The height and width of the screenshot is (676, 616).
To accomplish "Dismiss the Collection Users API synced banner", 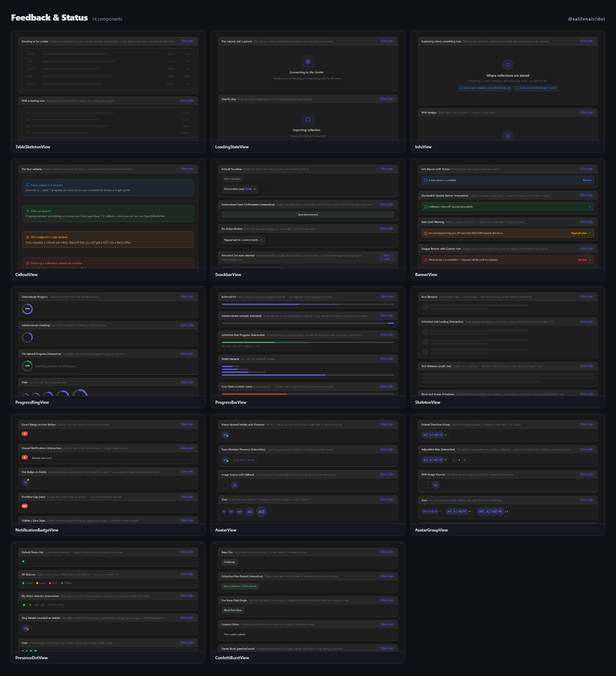I will [x=590, y=207].
